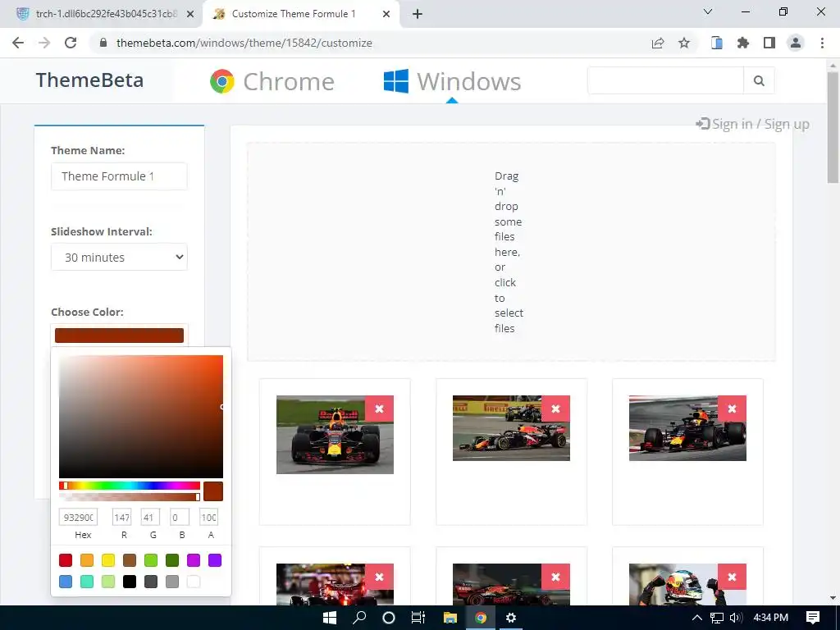840x630 pixels.
Task: Open the Chrome profile avatar icon
Action: [796, 43]
